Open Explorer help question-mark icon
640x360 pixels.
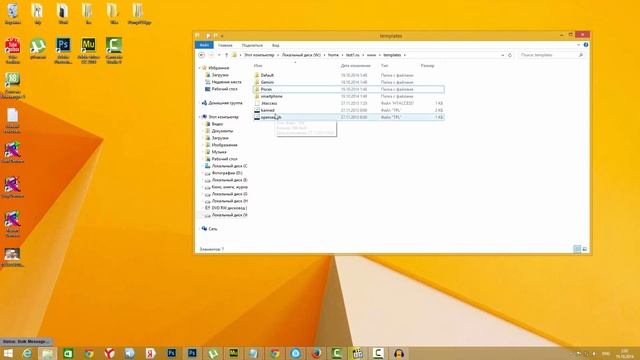[586, 45]
